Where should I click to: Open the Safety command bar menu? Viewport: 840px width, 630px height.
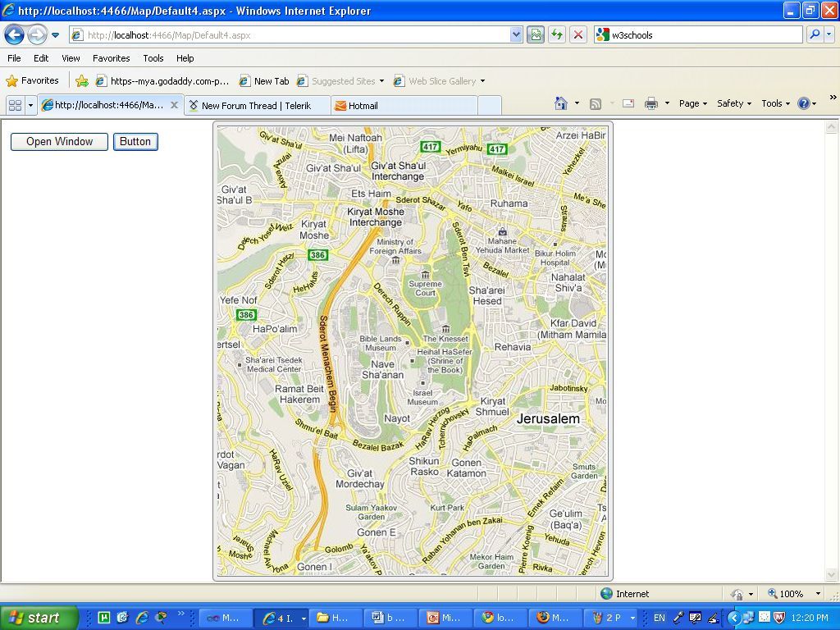[734, 103]
